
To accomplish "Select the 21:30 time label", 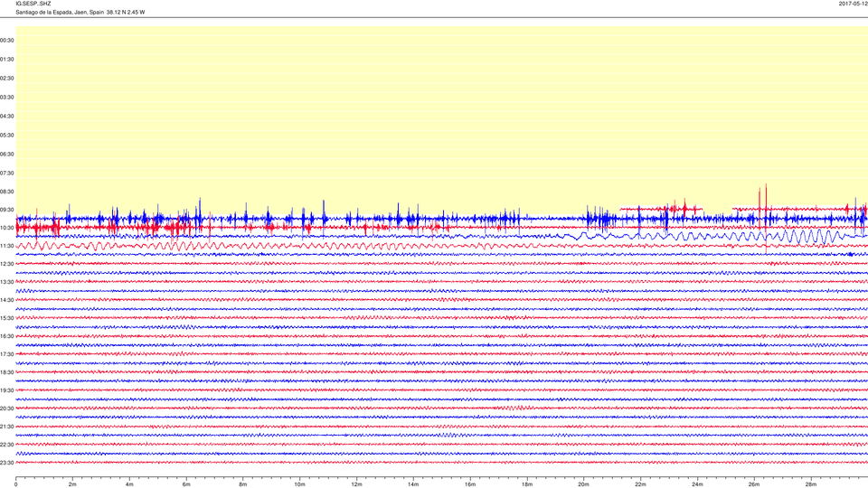I will (7, 427).
